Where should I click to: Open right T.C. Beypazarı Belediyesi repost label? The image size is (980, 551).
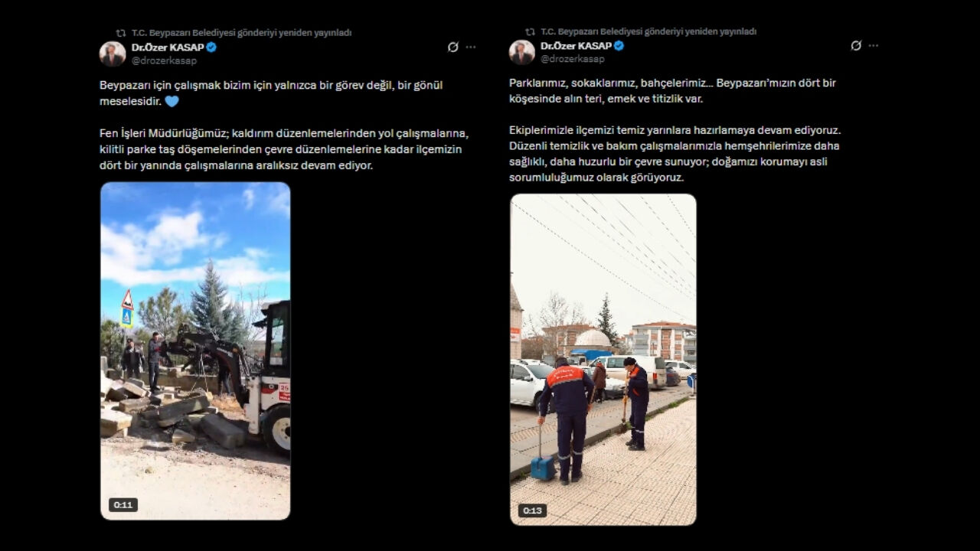pos(648,31)
